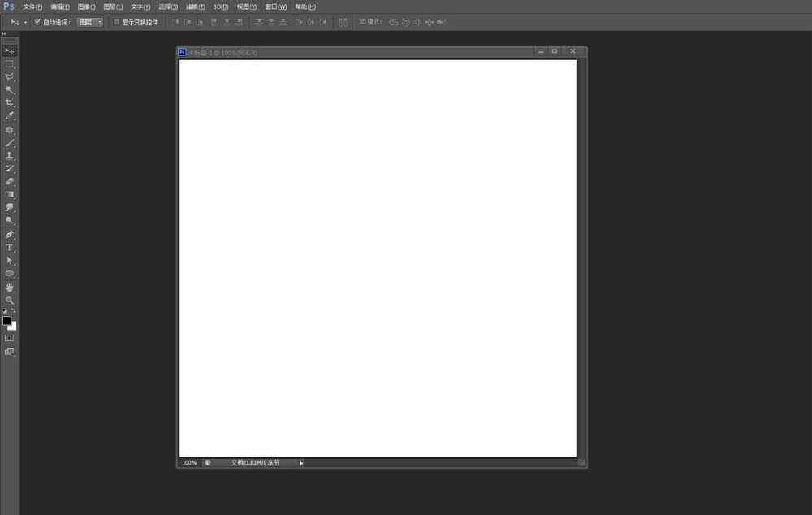Select the Horizontal Type tool

click(10, 247)
